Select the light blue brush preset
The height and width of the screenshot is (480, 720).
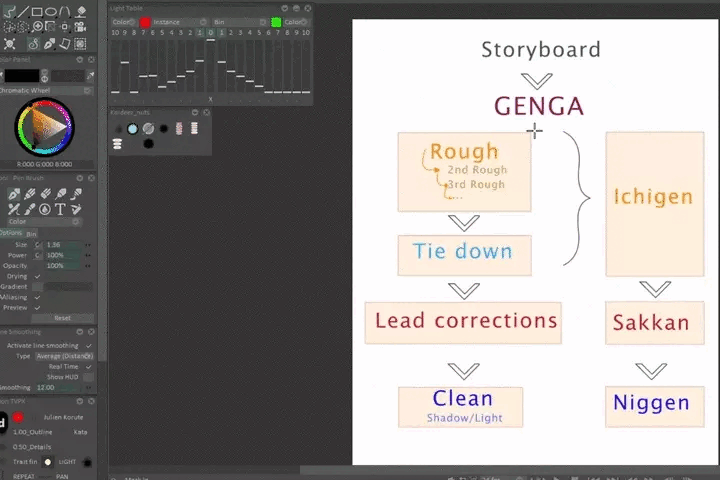pos(132,129)
